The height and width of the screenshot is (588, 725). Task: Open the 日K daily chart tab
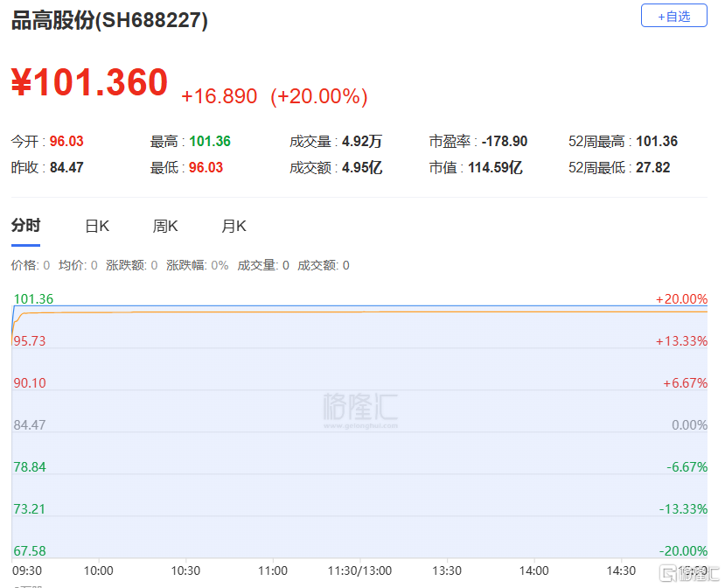tap(97, 226)
